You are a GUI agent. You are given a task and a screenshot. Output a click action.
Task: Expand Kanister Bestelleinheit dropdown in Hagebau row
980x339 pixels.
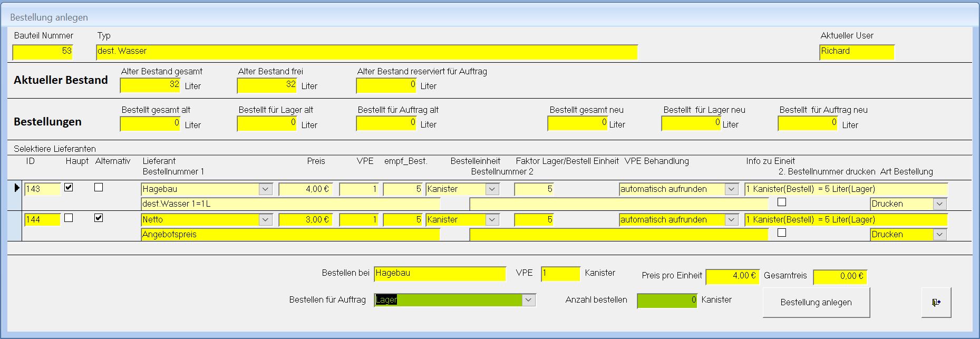(x=492, y=189)
